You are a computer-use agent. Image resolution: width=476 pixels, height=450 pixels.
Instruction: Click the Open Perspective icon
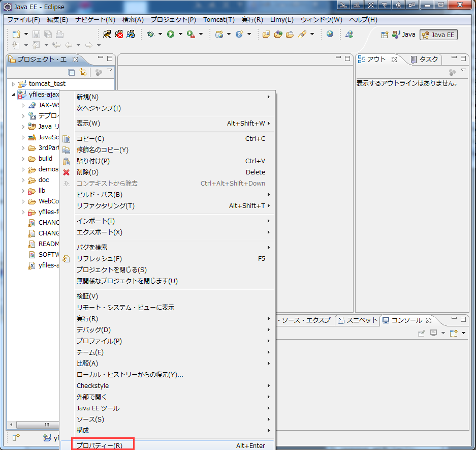click(x=385, y=35)
